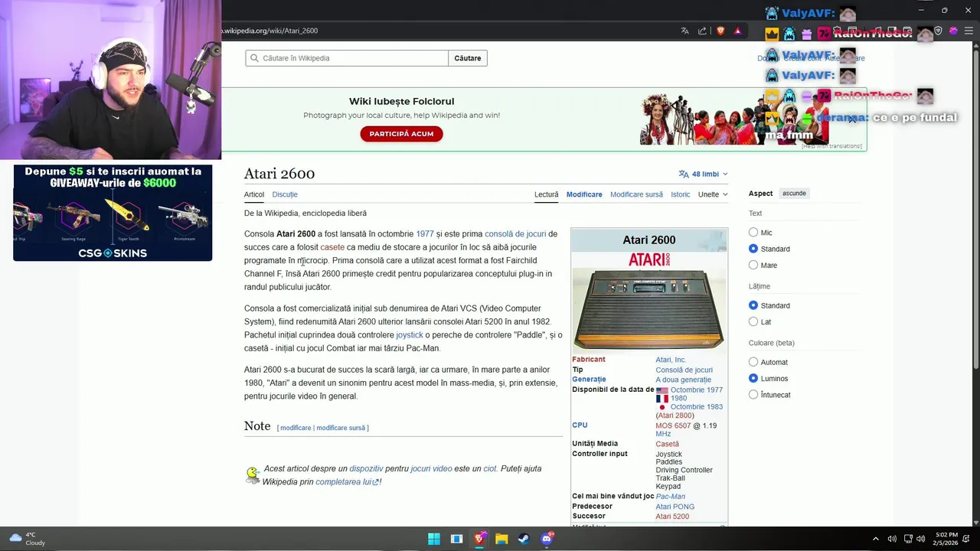Screen dimensions: 980x551
Task: Open File Explorer from taskbar
Action: pos(501,539)
